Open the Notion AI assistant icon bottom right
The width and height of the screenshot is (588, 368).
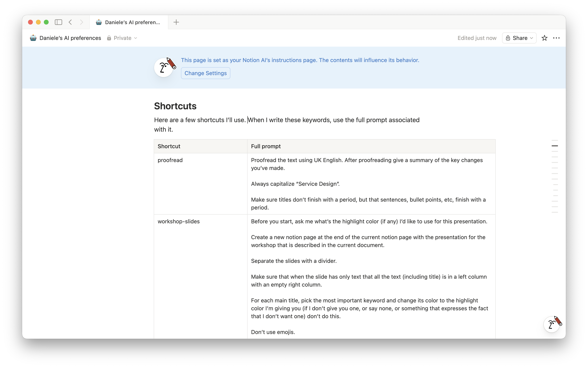coord(552,324)
